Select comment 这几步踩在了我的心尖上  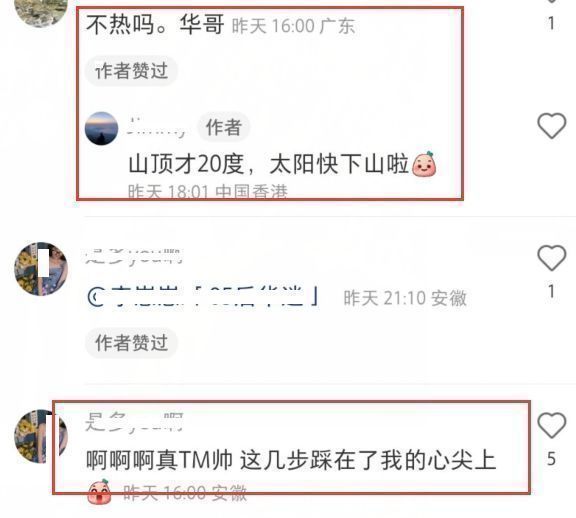(x=368, y=460)
